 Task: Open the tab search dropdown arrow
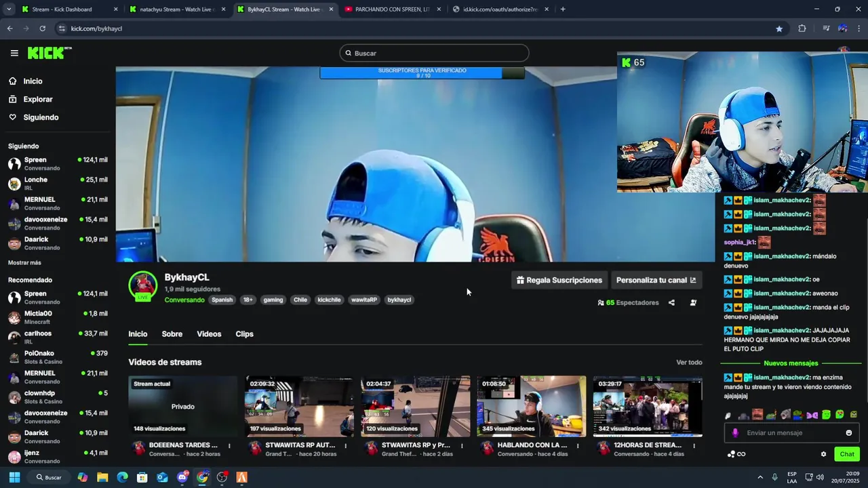[9, 9]
